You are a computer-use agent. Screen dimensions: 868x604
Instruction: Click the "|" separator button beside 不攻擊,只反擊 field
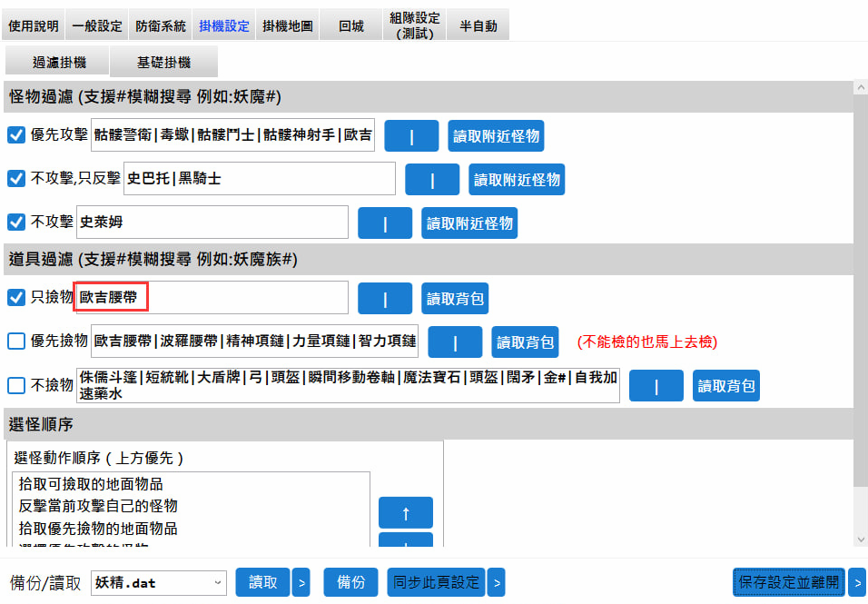(x=432, y=179)
